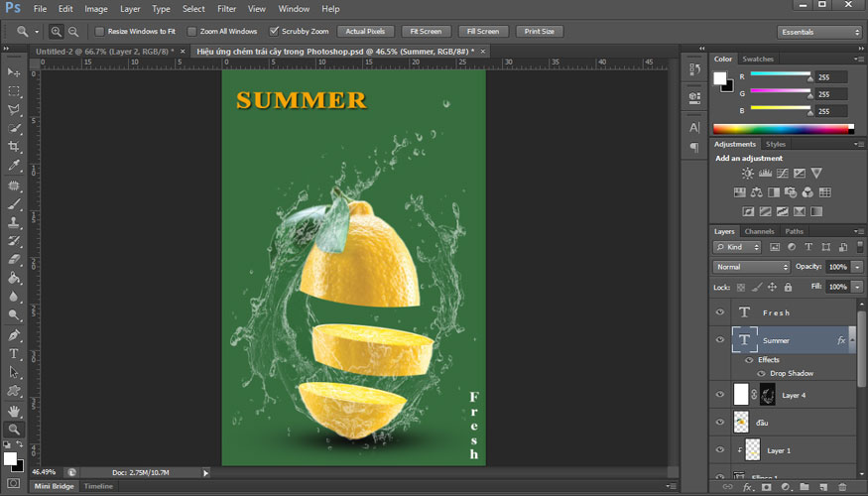Viewport: 868px width, 496px height.
Task: Select the Rectangular Marquee tool
Action: [x=13, y=91]
